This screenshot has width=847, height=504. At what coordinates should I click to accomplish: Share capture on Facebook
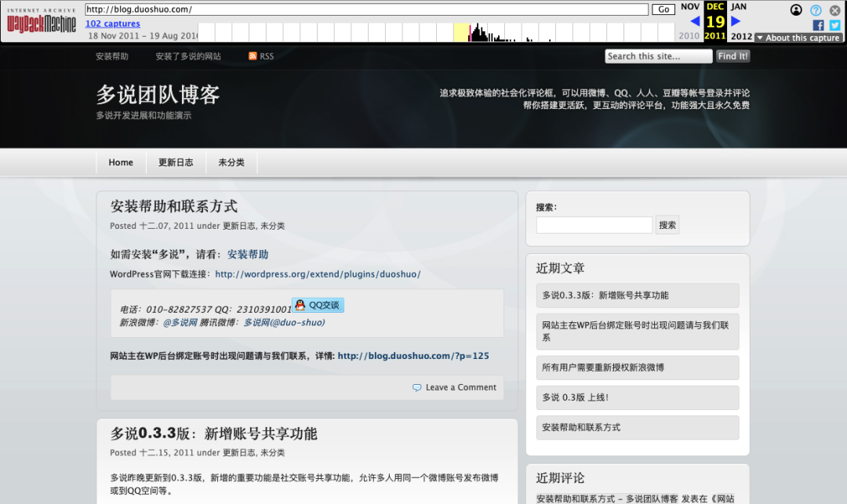818,25
